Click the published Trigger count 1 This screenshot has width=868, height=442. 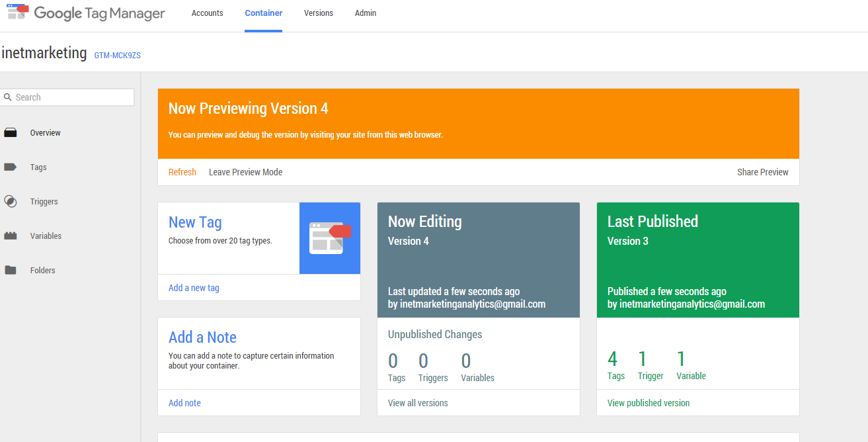pos(643,359)
